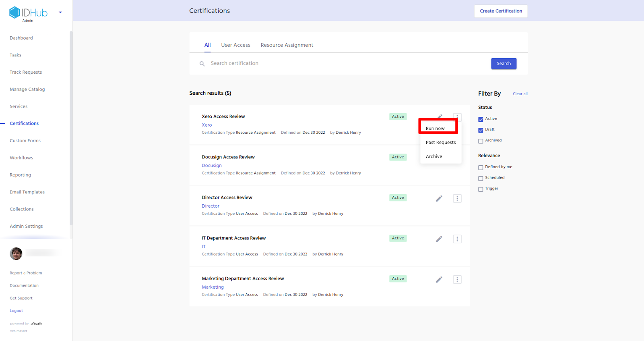Enable the Archived status filter
The width and height of the screenshot is (644, 341).
pyautogui.click(x=481, y=141)
